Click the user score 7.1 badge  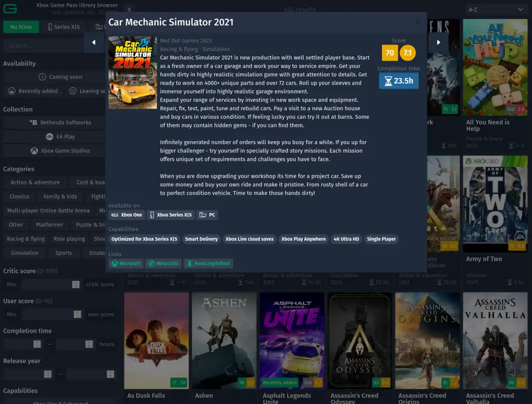click(x=407, y=53)
